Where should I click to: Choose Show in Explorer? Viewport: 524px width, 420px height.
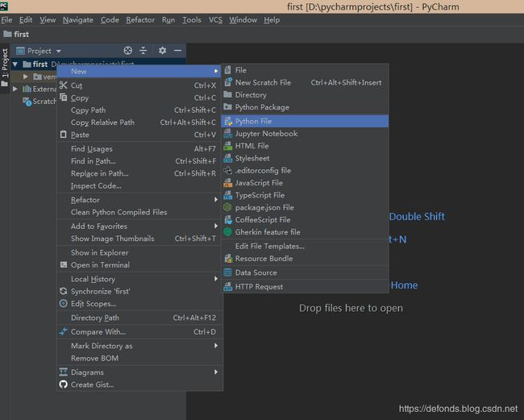[139, 252]
